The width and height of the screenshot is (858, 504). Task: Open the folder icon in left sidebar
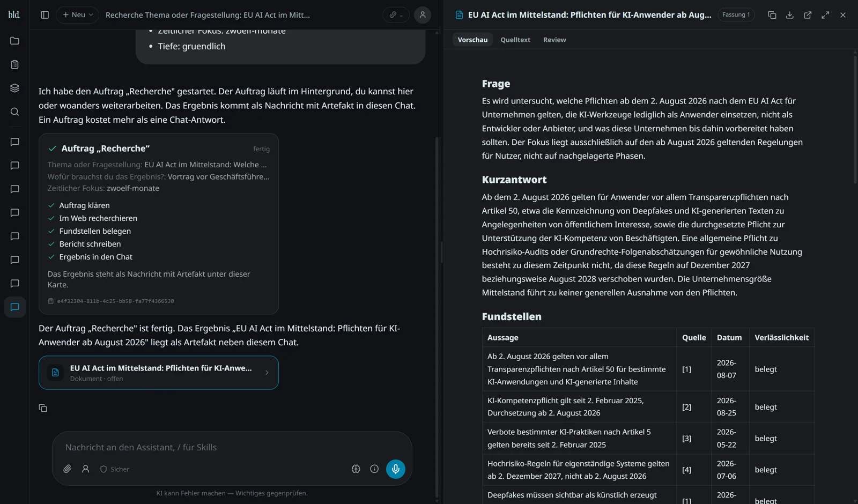coord(14,41)
